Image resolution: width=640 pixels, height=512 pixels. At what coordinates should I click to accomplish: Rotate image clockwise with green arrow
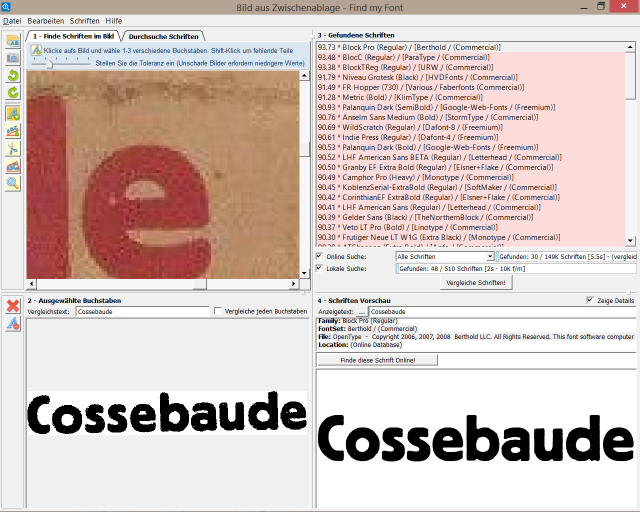[13, 92]
